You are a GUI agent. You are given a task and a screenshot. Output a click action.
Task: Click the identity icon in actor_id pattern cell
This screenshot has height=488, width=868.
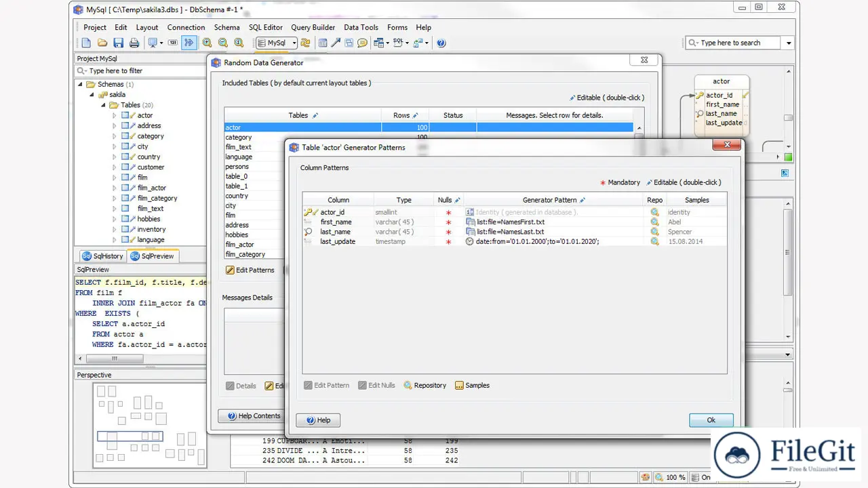coord(470,212)
